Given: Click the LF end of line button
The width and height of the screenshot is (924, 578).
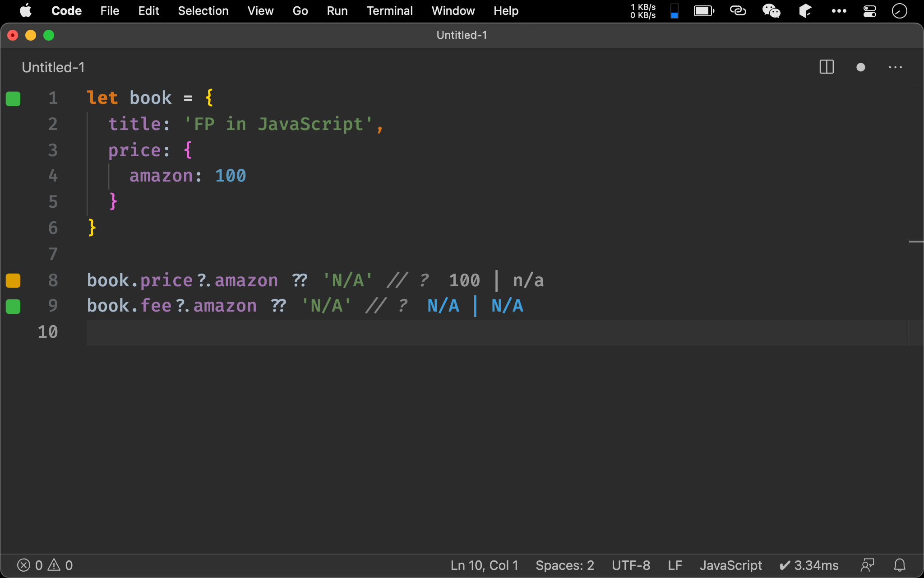Looking at the screenshot, I should 675,565.
